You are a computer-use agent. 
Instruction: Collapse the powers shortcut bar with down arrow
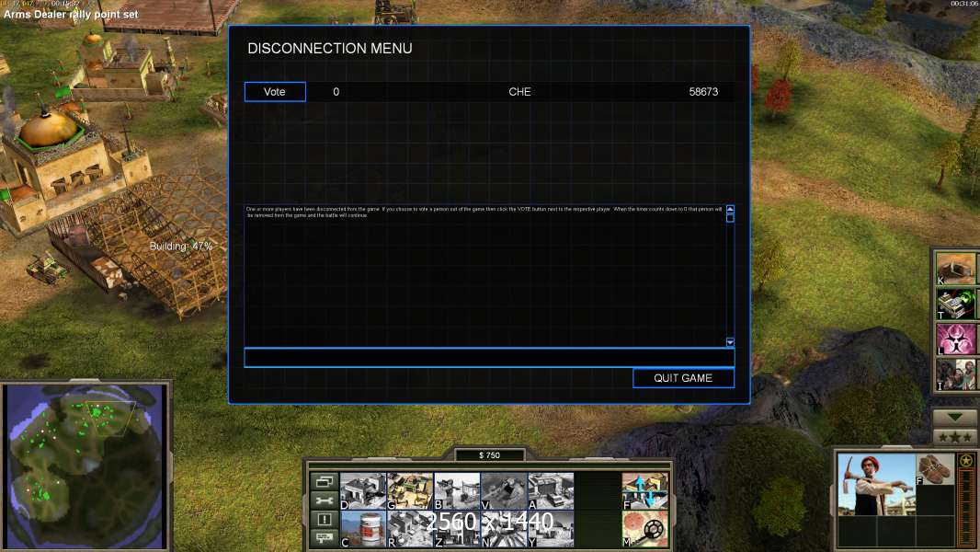pyautogui.click(x=955, y=418)
